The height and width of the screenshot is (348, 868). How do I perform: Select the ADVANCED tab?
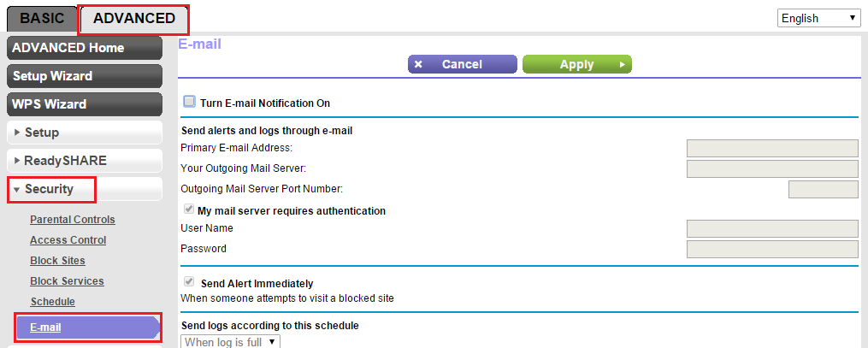click(133, 18)
